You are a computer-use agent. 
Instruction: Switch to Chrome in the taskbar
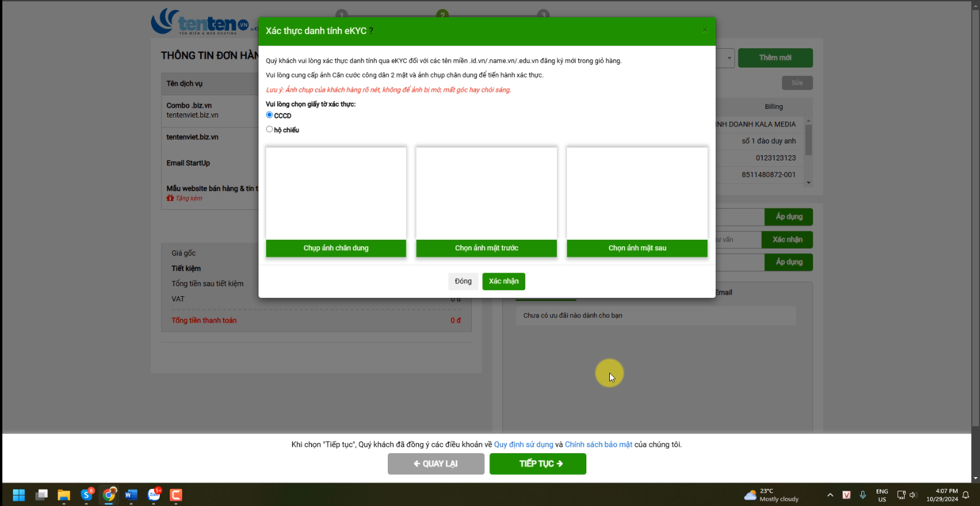(109, 495)
